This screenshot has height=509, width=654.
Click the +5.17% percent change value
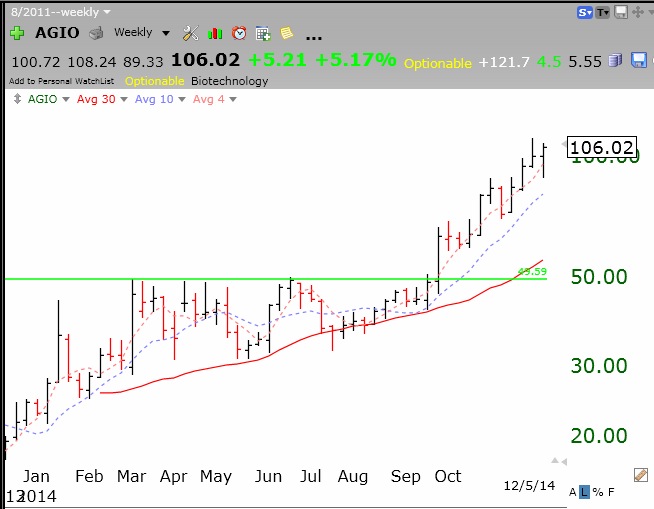pyautogui.click(x=356, y=60)
